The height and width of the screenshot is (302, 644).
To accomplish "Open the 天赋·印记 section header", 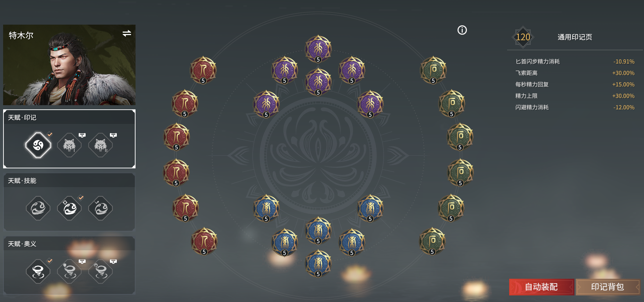I will coord(69,117).
